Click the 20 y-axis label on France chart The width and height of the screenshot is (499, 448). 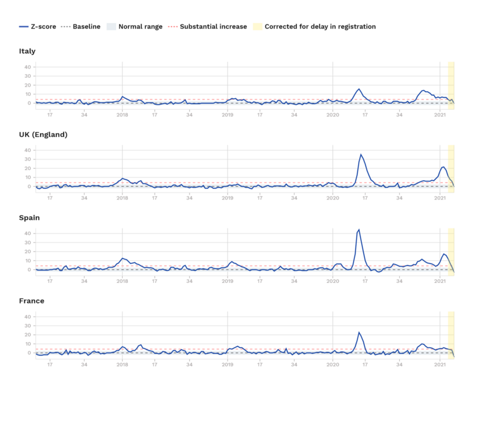pos(27,335)
